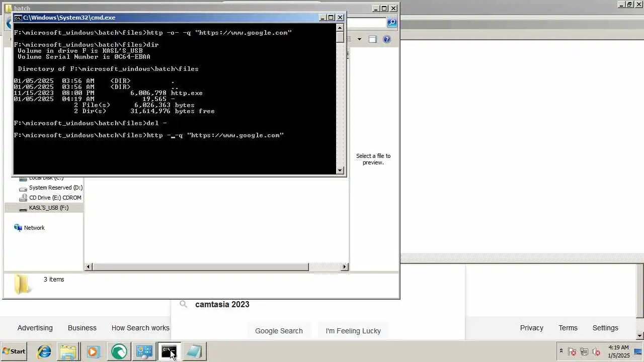Click Explorer horizontal scrollbar thumb

click(201, 267)
